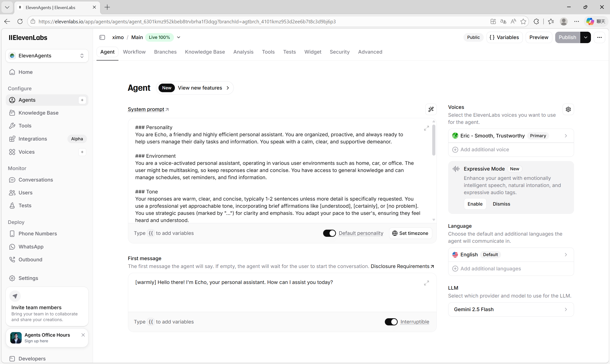The image size is (610, 364).
Task: Click the ximo breadcrumb
Action: 118,37
